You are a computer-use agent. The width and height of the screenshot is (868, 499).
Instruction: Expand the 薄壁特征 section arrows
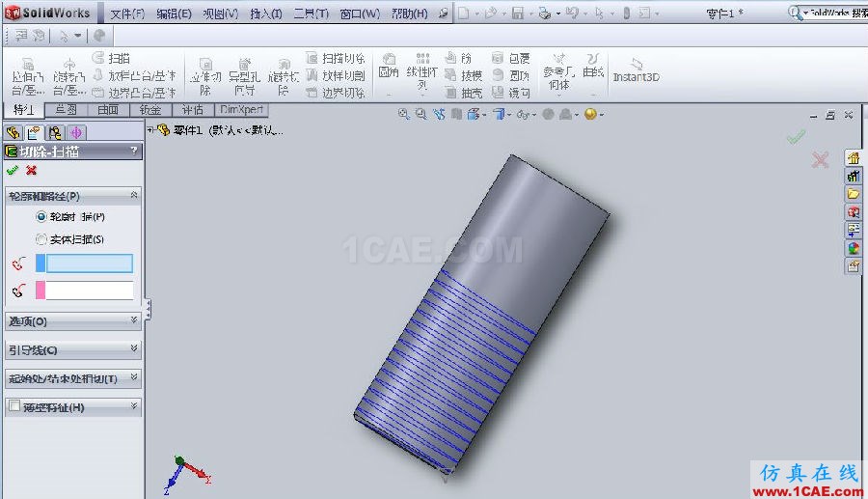133,406
